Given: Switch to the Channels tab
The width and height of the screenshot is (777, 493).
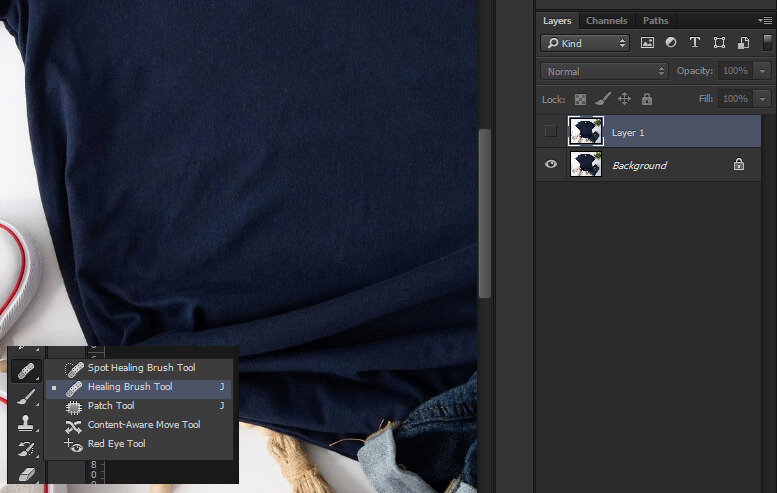Looking at the screenshot, I should coord(606,20).
